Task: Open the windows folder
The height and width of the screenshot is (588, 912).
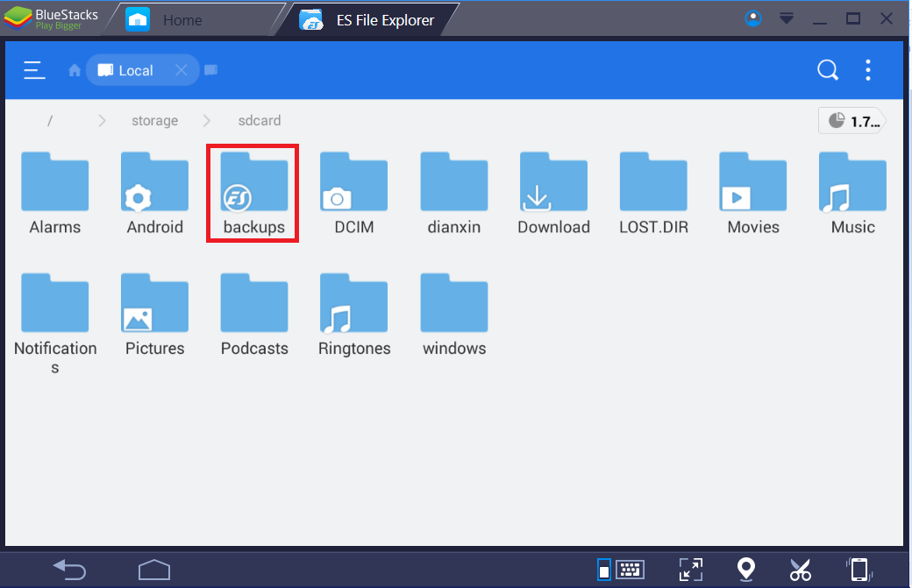Action: point(454,315)
